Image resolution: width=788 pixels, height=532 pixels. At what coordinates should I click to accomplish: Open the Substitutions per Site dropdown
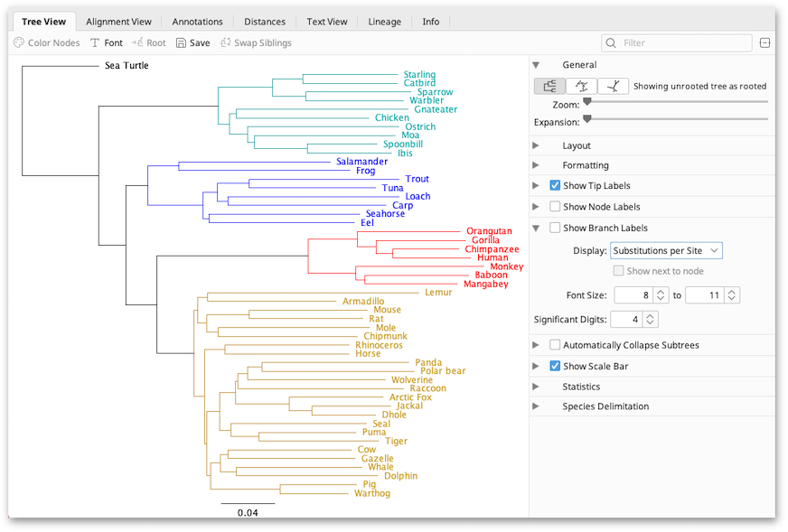point(666,250)
